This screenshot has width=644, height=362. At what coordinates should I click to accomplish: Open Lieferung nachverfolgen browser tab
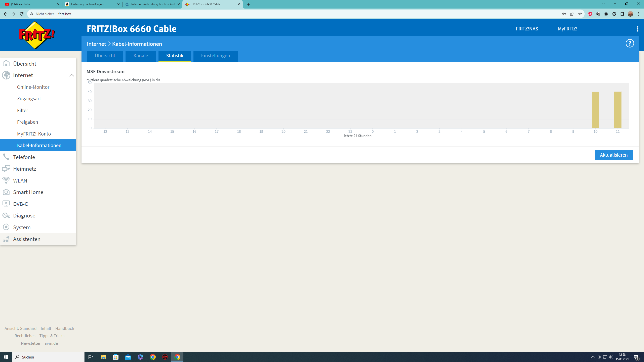coord(92,4)
